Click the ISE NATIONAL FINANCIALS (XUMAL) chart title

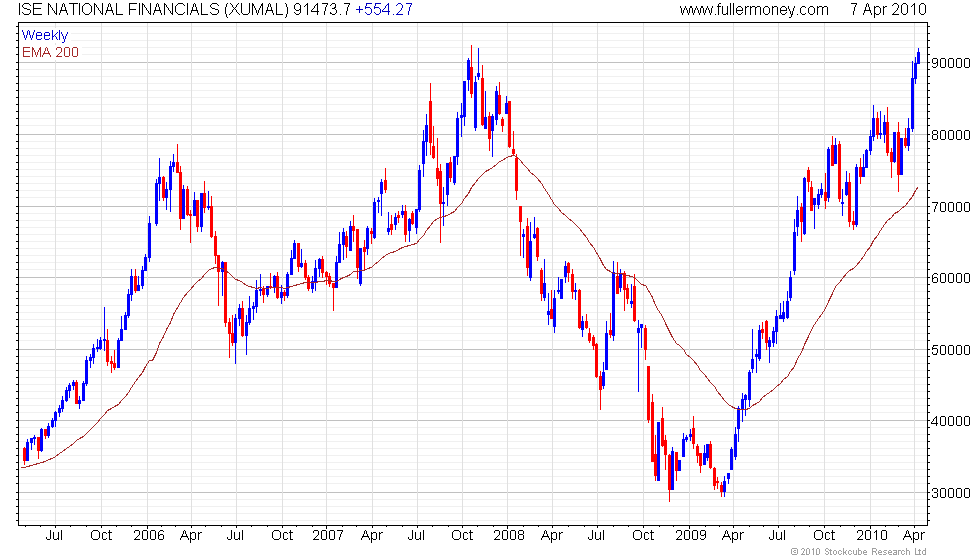tap(154, 9)
